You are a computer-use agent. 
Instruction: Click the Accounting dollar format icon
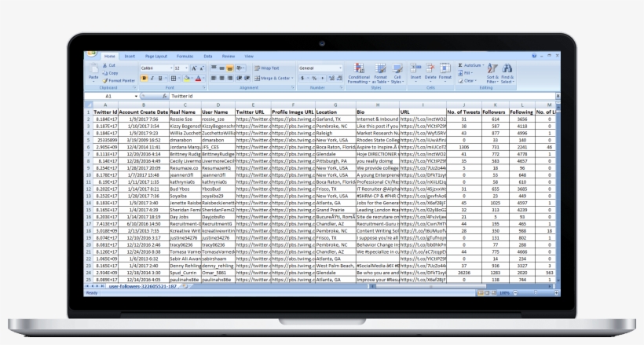click(302, 78)
